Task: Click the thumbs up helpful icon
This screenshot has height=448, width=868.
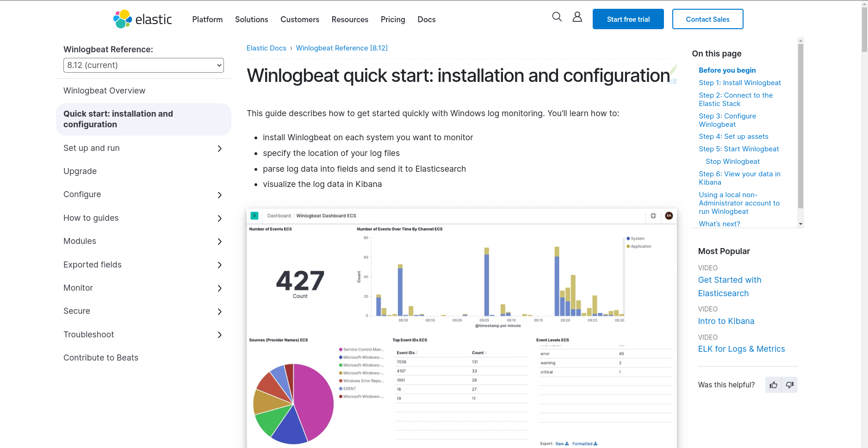Action: pos(773,385)
